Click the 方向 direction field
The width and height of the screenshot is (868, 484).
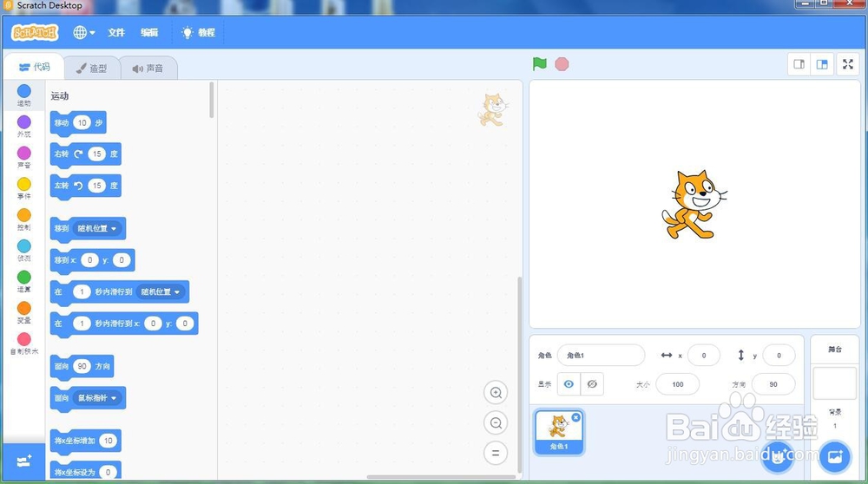[x=773, y=384]
